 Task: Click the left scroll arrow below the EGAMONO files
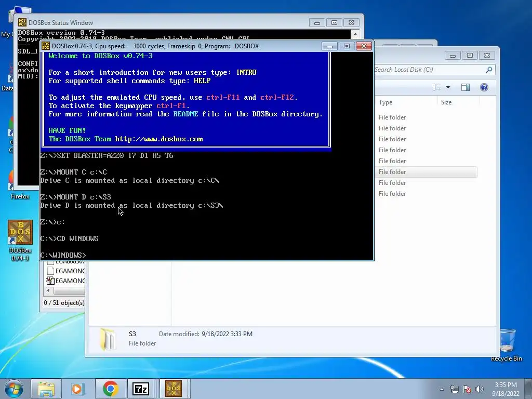pos(48,291)
